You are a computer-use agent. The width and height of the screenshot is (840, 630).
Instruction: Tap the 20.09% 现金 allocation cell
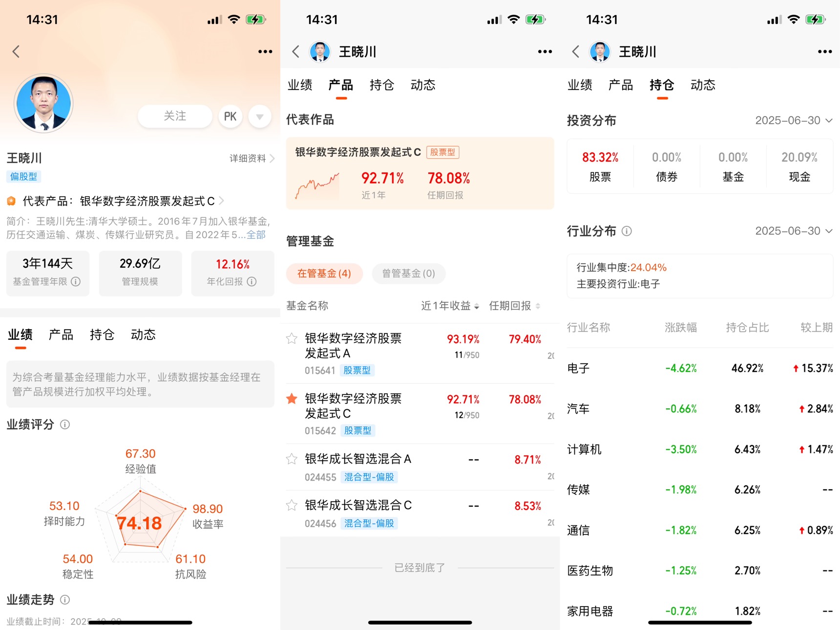point(799,167)
